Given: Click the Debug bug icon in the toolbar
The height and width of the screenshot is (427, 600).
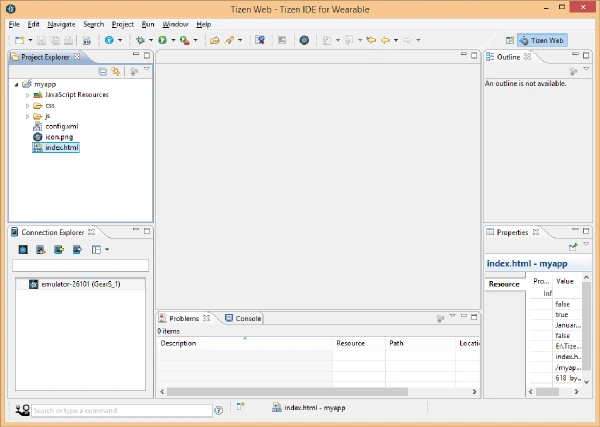Looking at the screenshot, I should 140,40.
